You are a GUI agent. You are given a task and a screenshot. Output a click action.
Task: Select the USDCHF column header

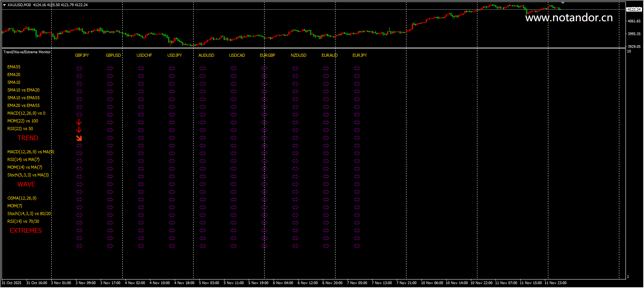(x=144, y=55)
